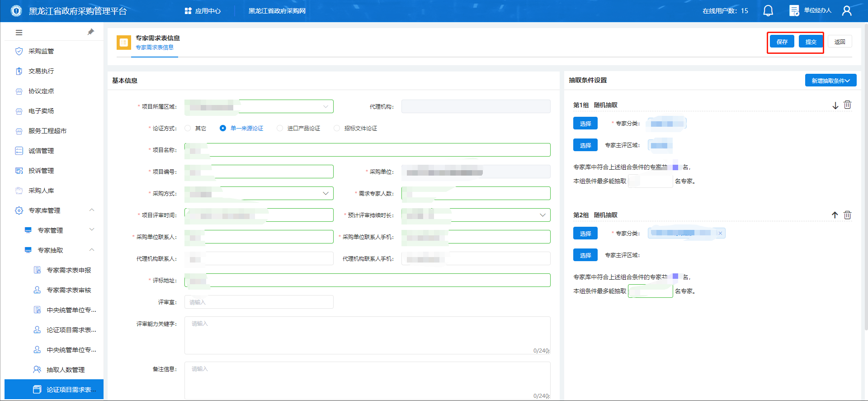Move group 2 up with arrow icon
Screen dimensions: 868x401
[x=835, y=215]
